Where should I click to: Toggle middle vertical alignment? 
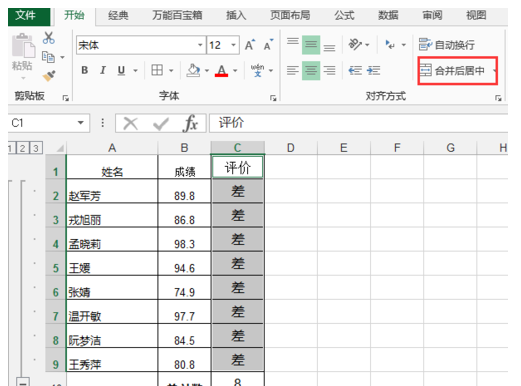click(311, 45)
